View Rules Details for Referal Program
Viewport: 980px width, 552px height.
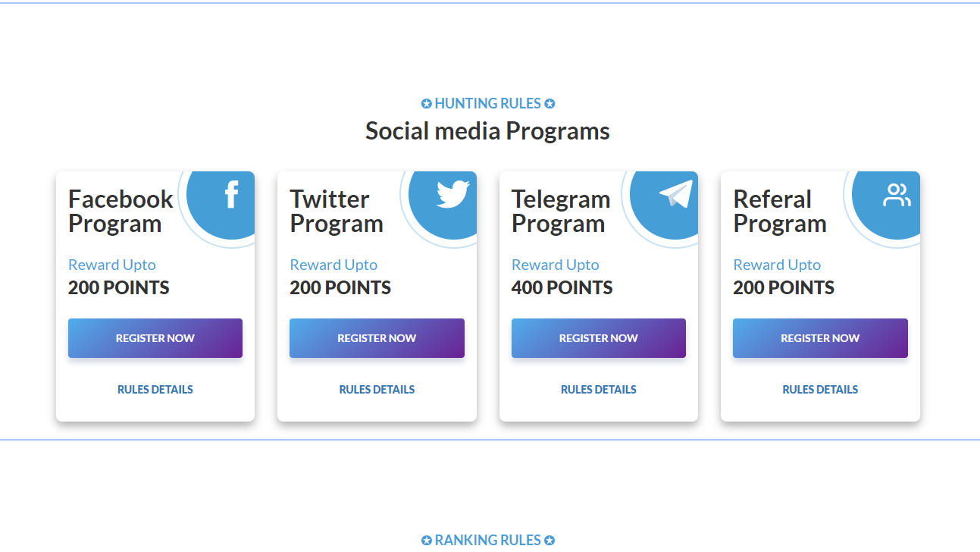820,390
